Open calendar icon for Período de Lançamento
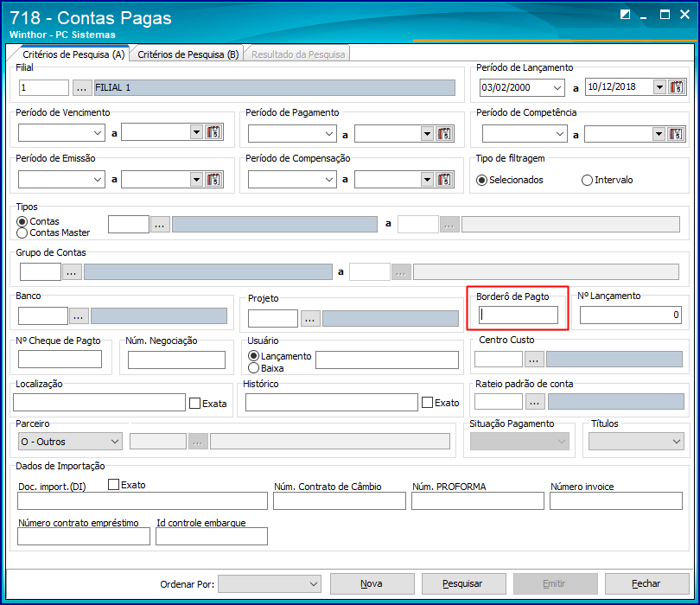Image resolution: width=700 pixels, height=605 pixels. click(677, 87)
